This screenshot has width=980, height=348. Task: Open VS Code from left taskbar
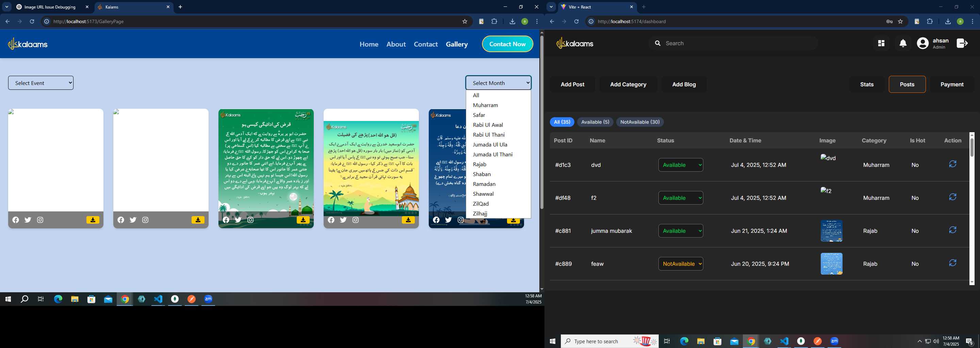(158, 299)
